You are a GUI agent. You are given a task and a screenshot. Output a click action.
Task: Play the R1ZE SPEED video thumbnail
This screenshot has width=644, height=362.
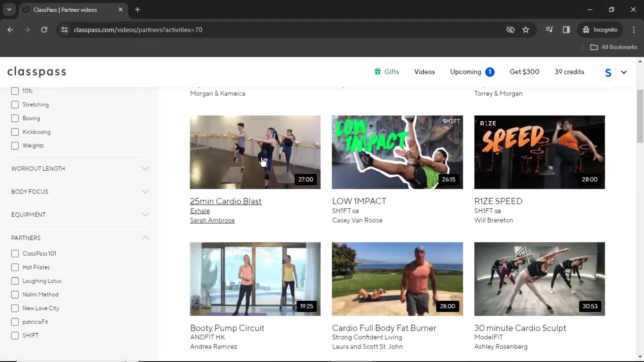point(540,152)
